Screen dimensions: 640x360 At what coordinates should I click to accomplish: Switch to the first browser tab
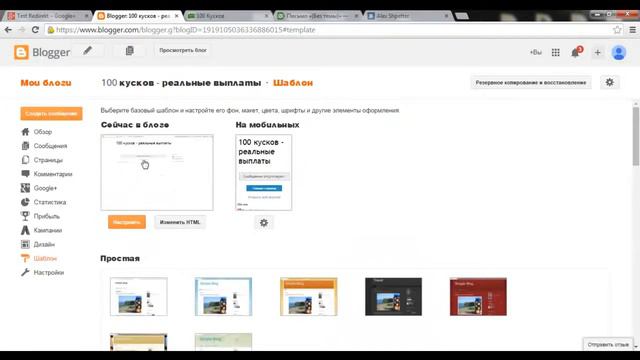coord(47,16)
